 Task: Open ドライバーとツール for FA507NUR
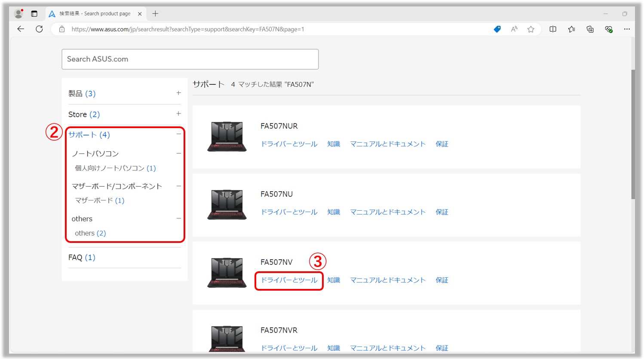click(289, 144)
